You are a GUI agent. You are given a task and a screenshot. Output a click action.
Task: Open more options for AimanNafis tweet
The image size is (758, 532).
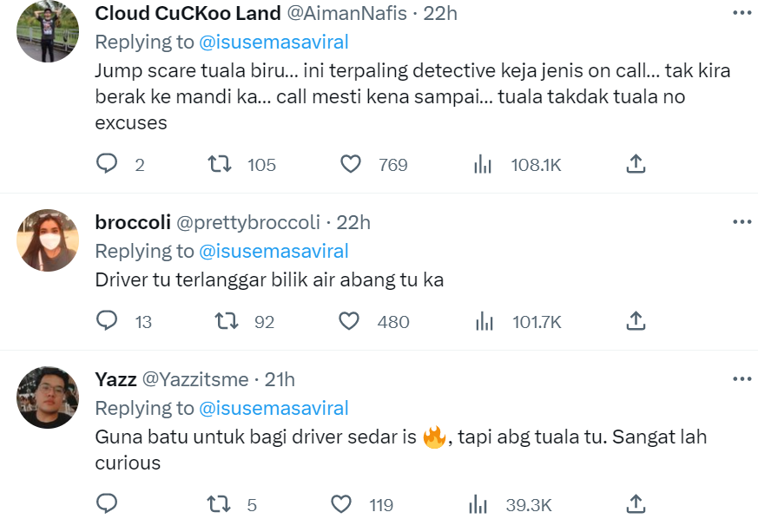[x=742, y=12]
